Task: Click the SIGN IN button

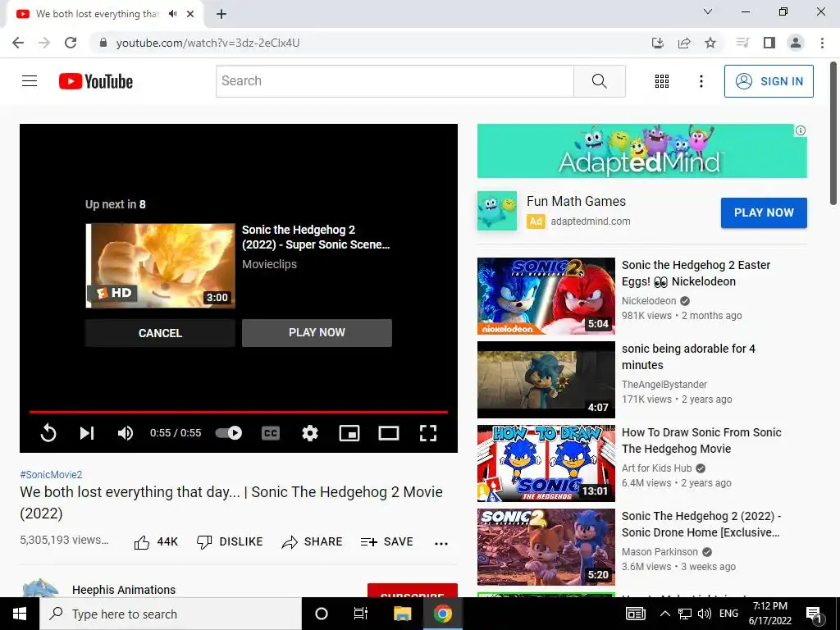Action: pyautogui.click(x=769, y=81)
